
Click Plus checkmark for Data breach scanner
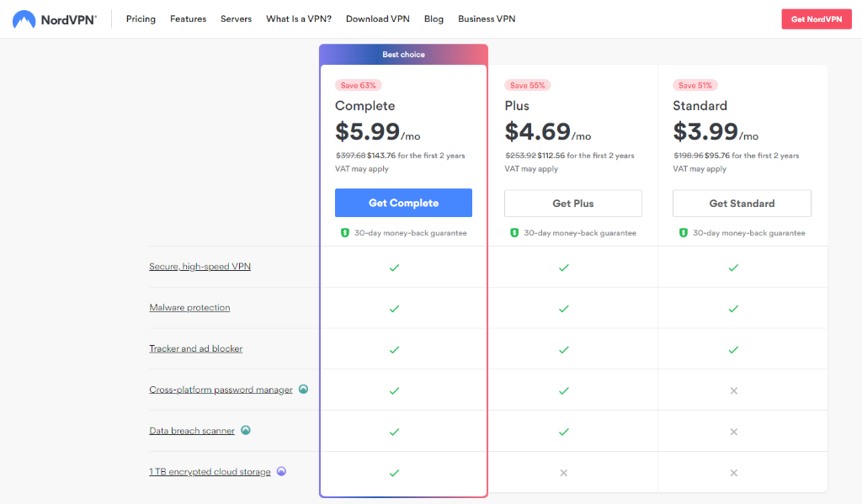(563, 432)
